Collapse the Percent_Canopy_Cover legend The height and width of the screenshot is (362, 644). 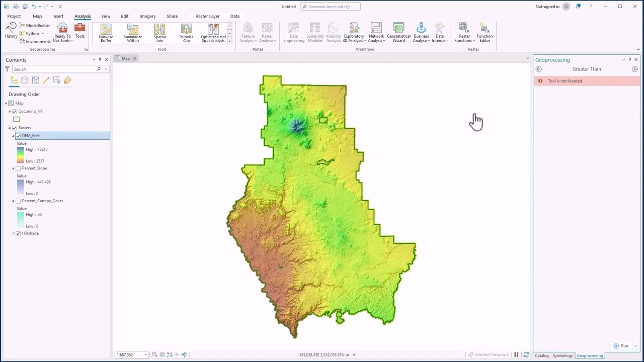pyautogui.click(x=13, y=201)
